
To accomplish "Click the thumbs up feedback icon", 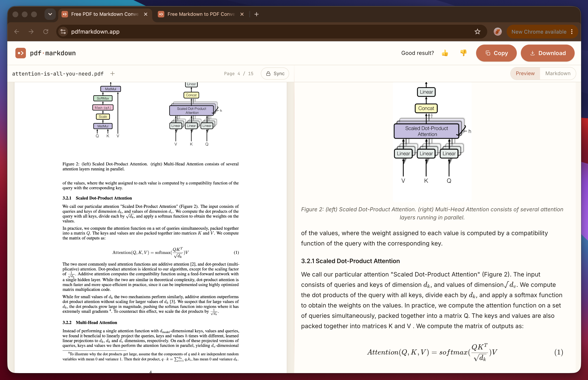I will point(445,53).
